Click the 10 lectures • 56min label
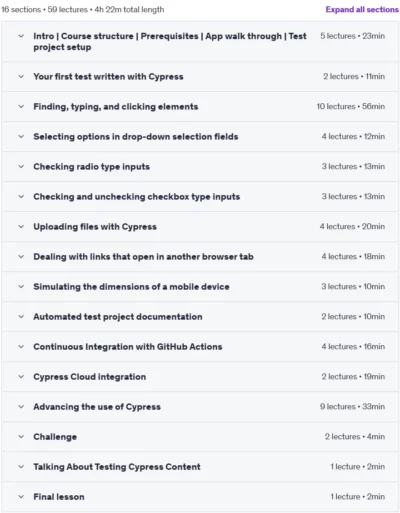 351,107
